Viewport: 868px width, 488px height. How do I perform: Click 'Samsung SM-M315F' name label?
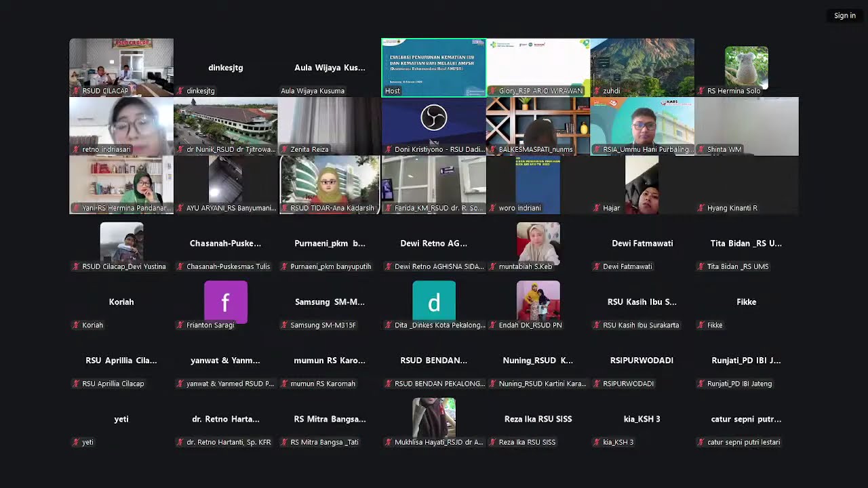[x=323, y=325]
